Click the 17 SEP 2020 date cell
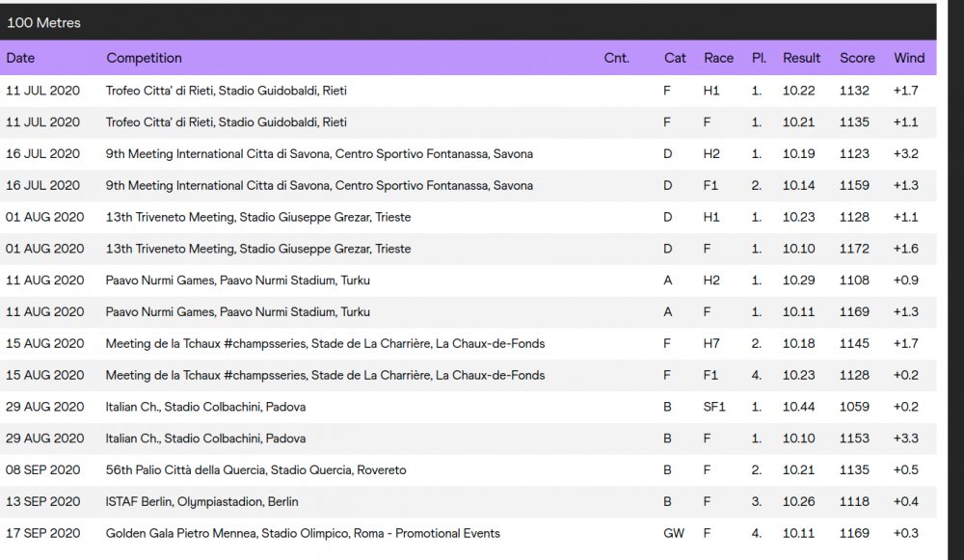The height and width of the screenshot is (560, 964). pyautogui.click(x=43, y=534)
